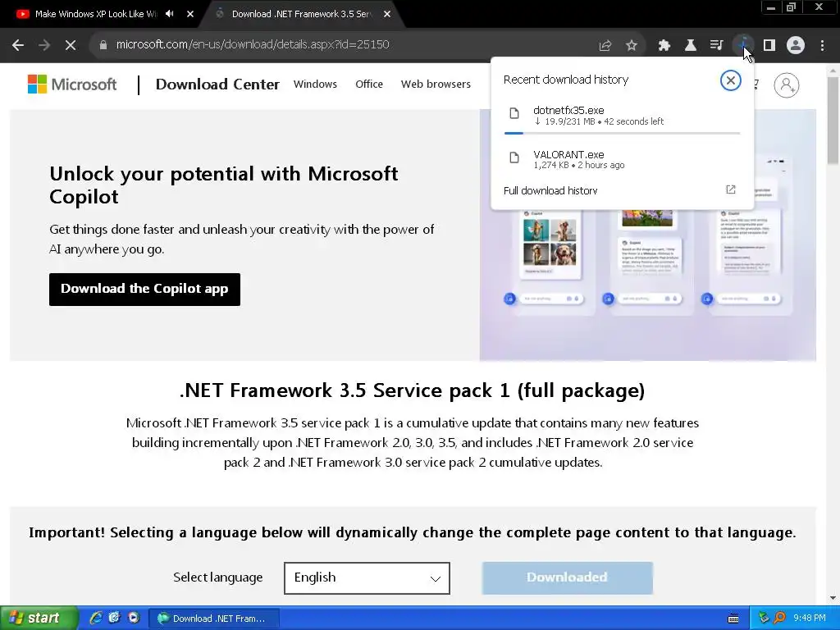The height and width of the screenshot is (630, 840).
Task: Click the VALORANT.exe download entry name
Action: click(x=568, y=154)
